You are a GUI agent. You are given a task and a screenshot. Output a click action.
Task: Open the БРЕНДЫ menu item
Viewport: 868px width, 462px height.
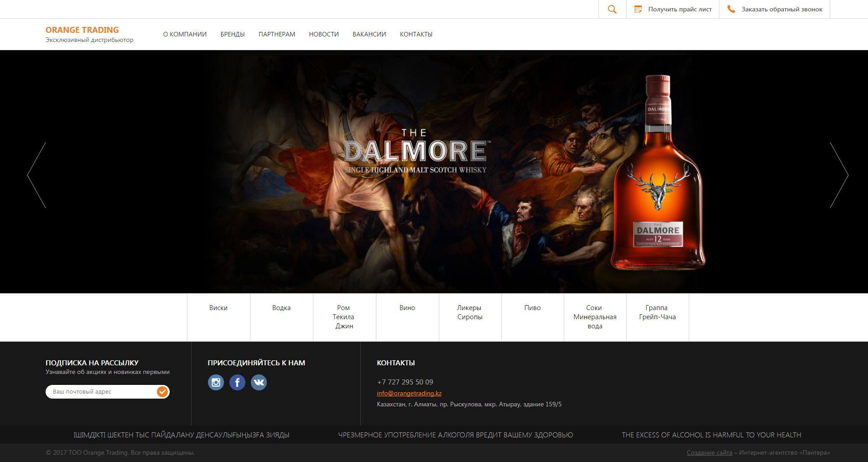pos(233,34)
